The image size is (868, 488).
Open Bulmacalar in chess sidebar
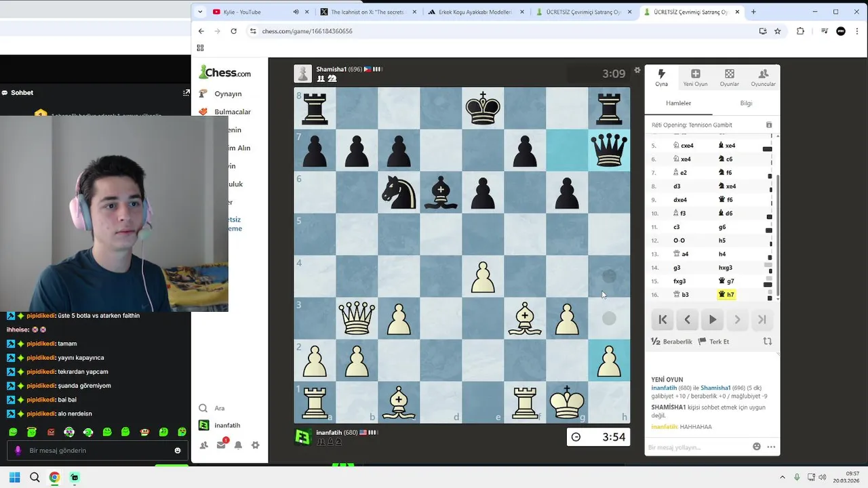pyautogui.click(x=232, y=112)
